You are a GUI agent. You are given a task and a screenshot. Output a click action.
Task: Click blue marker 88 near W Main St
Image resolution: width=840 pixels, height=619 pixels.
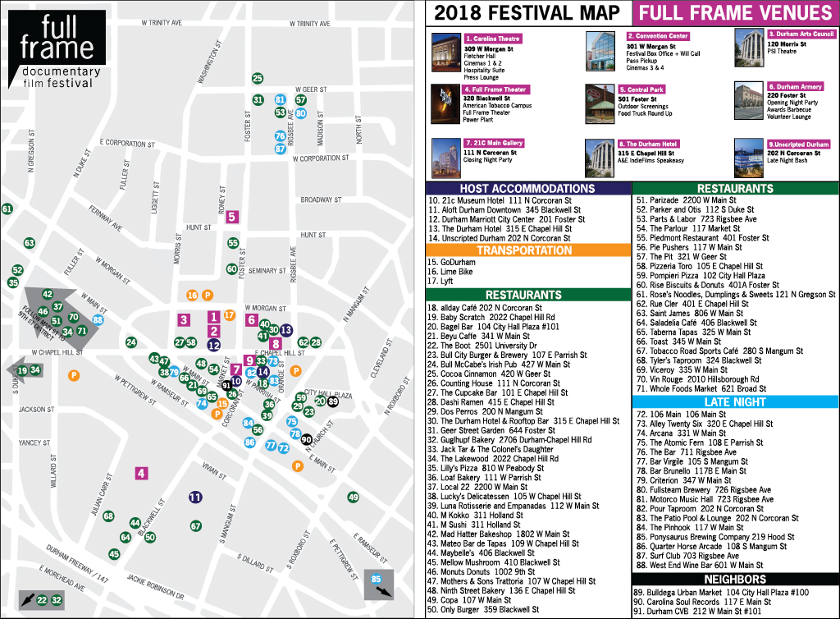(97, 320)
